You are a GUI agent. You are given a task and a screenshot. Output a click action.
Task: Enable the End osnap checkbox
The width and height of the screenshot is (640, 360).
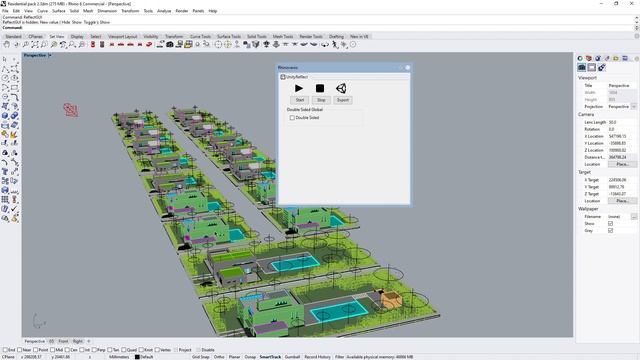5,350
